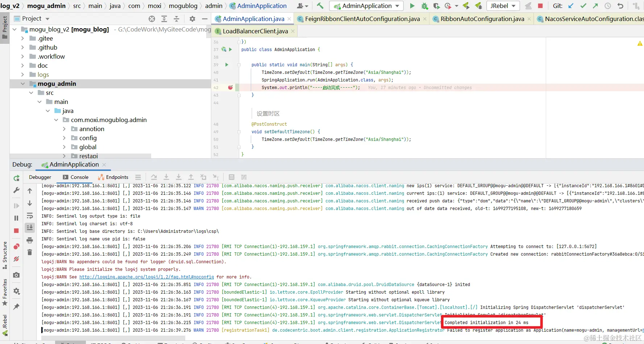Expand the .github folder
The height and width of the screenshot is (344, 644).
22,47
